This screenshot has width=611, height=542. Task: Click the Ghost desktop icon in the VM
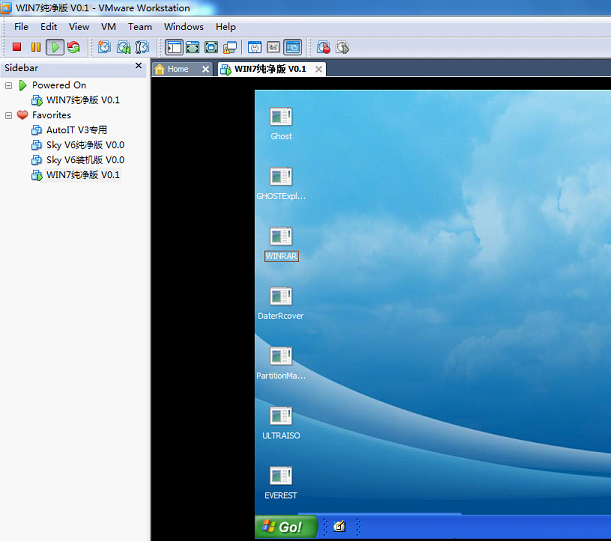point(281,117)
